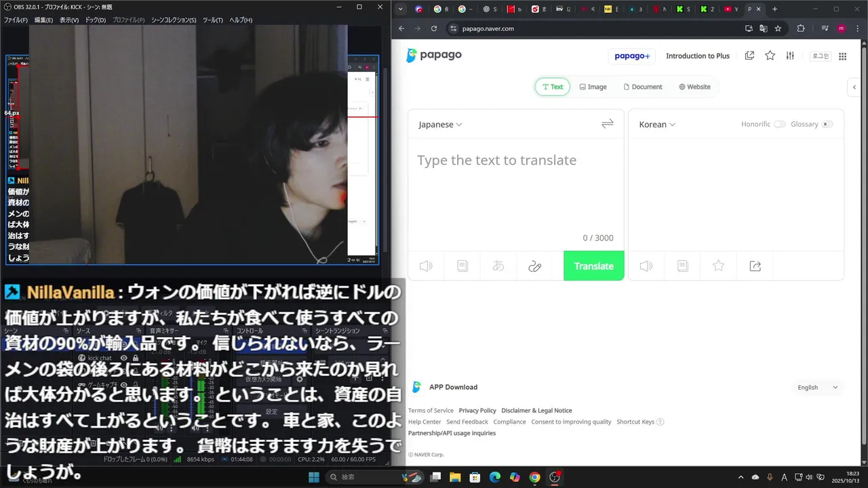Viewport: 868px width, 488px height.
Task: Select the Website translation tab
Action: point(694,87)
